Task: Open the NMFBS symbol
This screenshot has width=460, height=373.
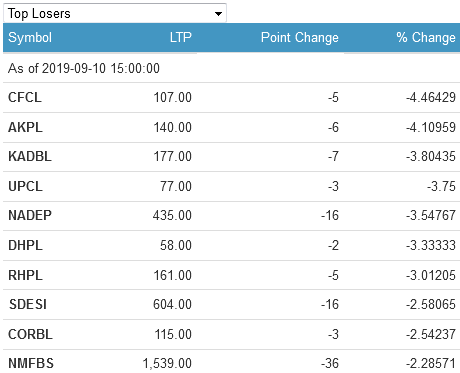Action: click(31, 363)
